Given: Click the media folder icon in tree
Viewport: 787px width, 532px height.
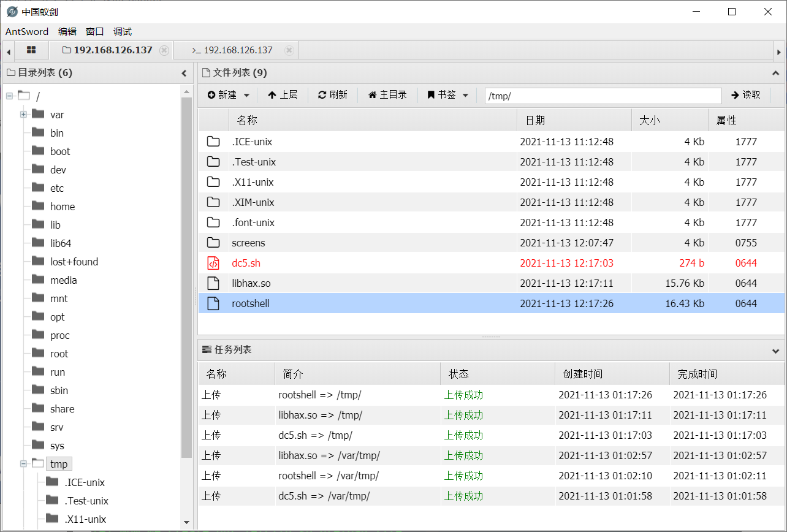Looking at the screenshot, I should click(x=38, y=279).
